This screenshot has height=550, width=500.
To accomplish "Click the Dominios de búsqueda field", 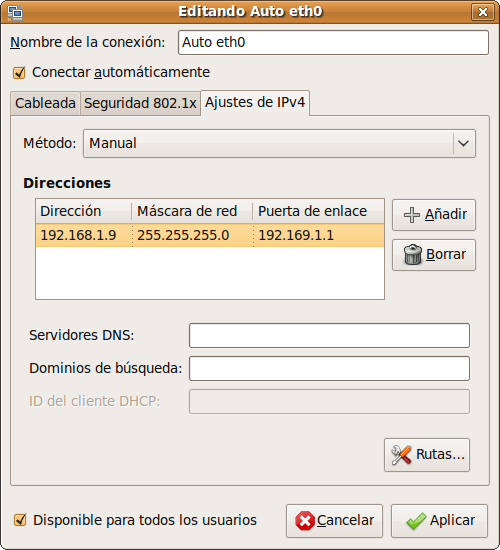I will coord(329,369).
